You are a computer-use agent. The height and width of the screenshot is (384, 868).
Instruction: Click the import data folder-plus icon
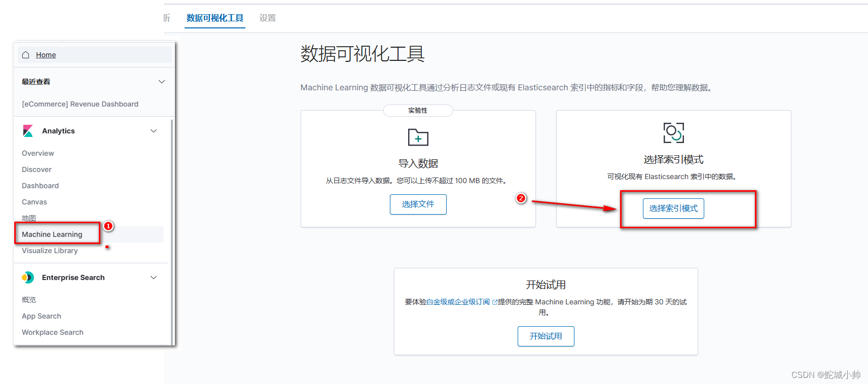pyautogui.click(x=418, y=137)
